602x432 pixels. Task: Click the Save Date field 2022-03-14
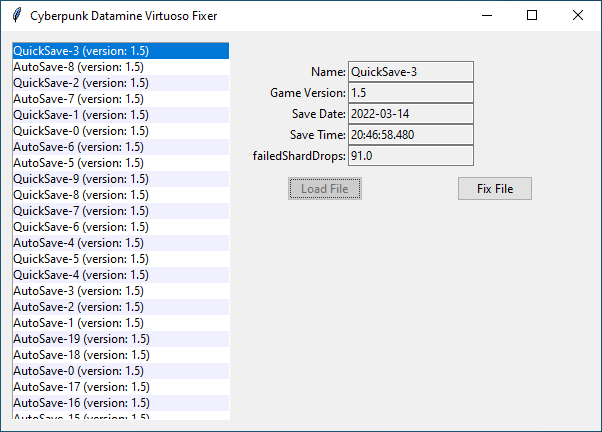coord(411,114)
